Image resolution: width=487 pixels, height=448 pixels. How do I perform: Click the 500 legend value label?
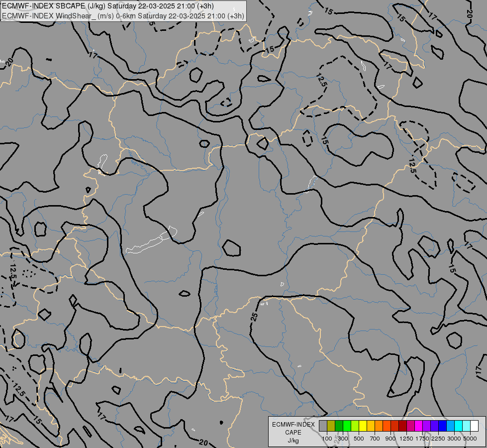(359, 439)
